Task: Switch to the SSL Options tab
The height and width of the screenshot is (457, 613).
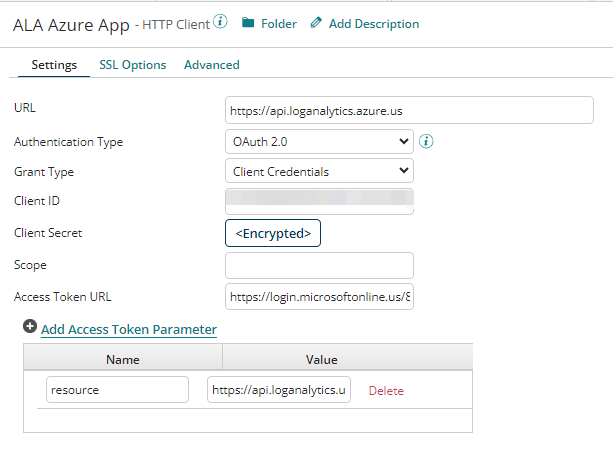Action: (x=133, y=65)
